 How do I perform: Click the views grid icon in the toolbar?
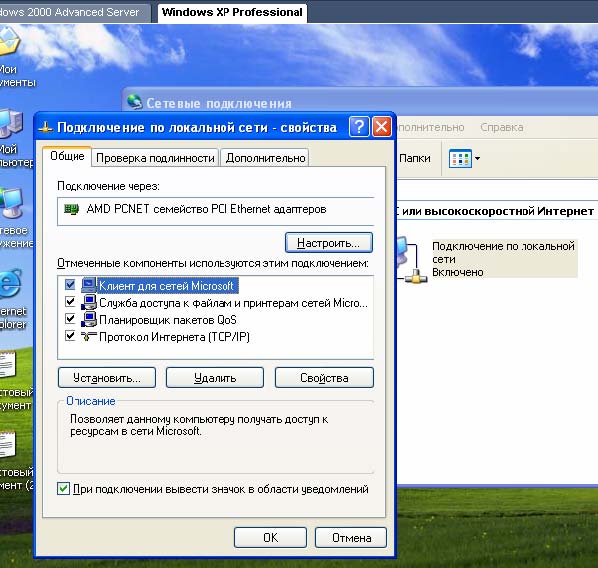tap(460, 158)
